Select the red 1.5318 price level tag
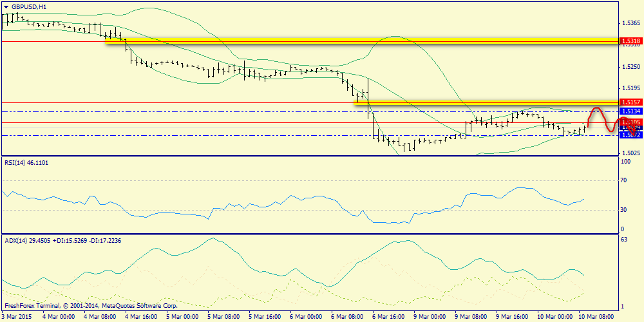 [x=630, y=41]
